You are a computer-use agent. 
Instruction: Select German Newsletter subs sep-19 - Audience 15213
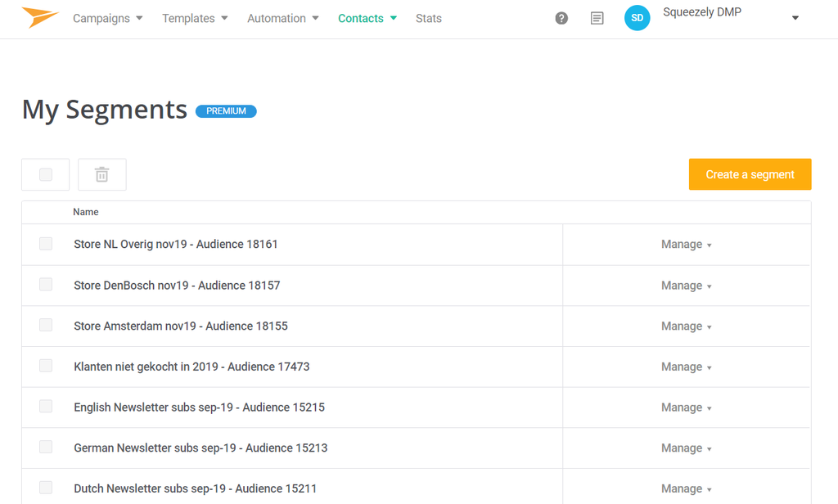[200, 448]
